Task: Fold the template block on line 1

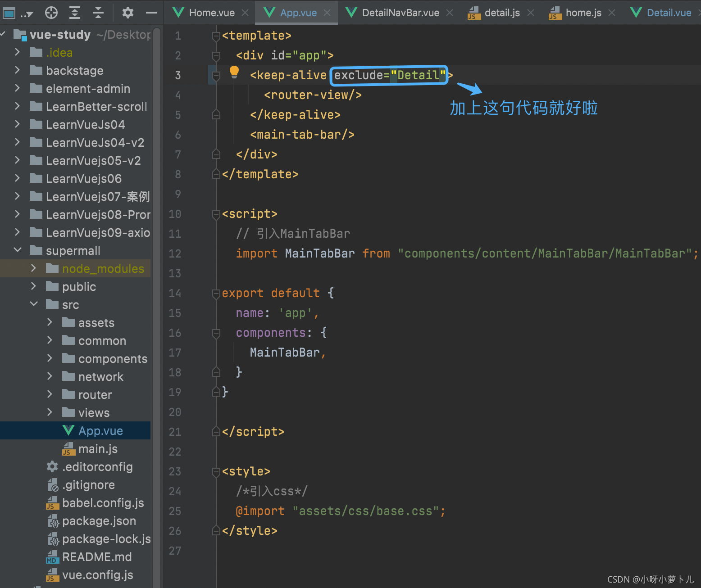Action: [x=216, y=36]
